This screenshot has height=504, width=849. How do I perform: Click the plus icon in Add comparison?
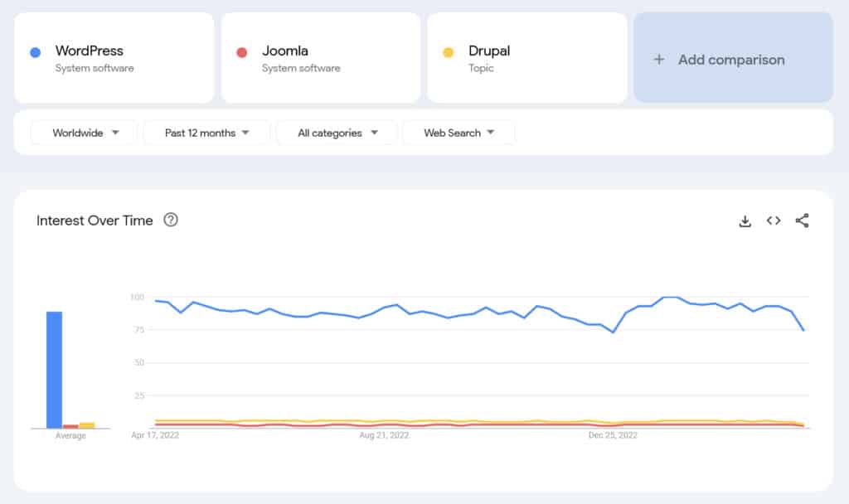[x=659, y=59]
